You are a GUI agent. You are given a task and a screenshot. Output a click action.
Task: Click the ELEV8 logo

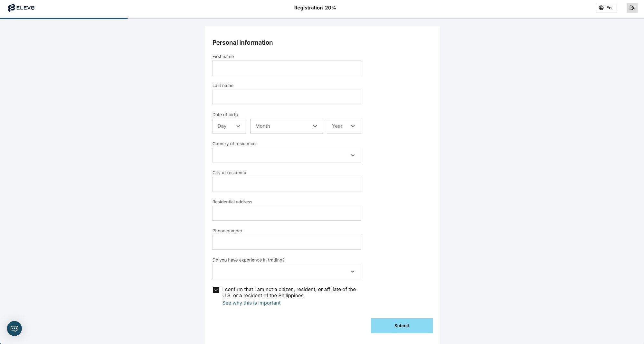click(x=21, y=8)
